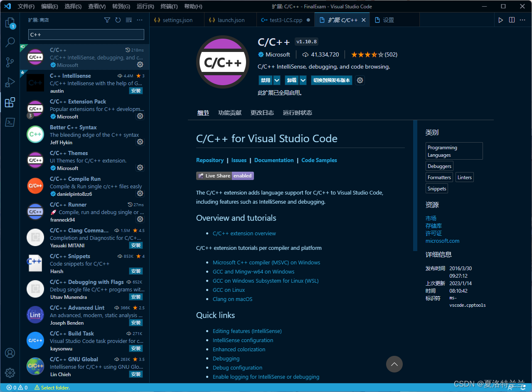Open the 功能贡献 tab
Image resolution: width=532 pixels, height=392 pixels.
230,113
